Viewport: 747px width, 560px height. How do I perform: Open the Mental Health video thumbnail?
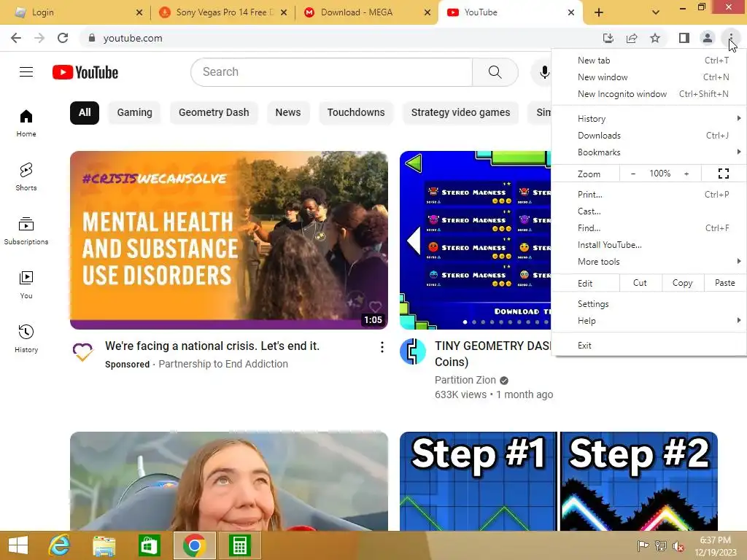click(228, 240)
